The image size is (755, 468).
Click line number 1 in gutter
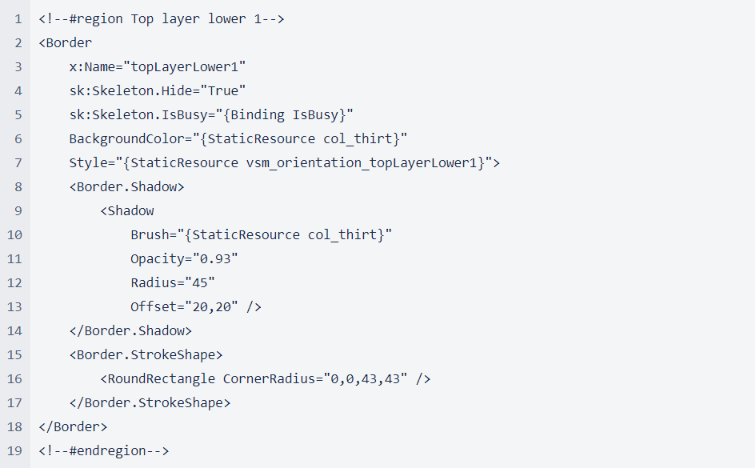pos(18,19)
